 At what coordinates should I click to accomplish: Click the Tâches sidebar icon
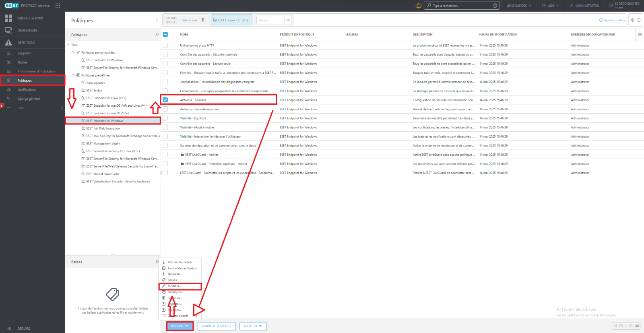8,62
